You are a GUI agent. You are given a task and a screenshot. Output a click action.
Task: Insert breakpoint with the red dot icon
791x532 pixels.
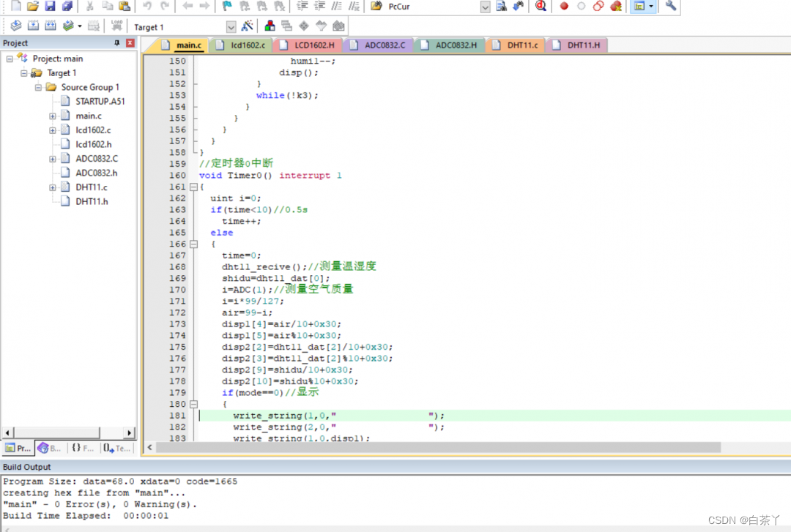(563, 6)
